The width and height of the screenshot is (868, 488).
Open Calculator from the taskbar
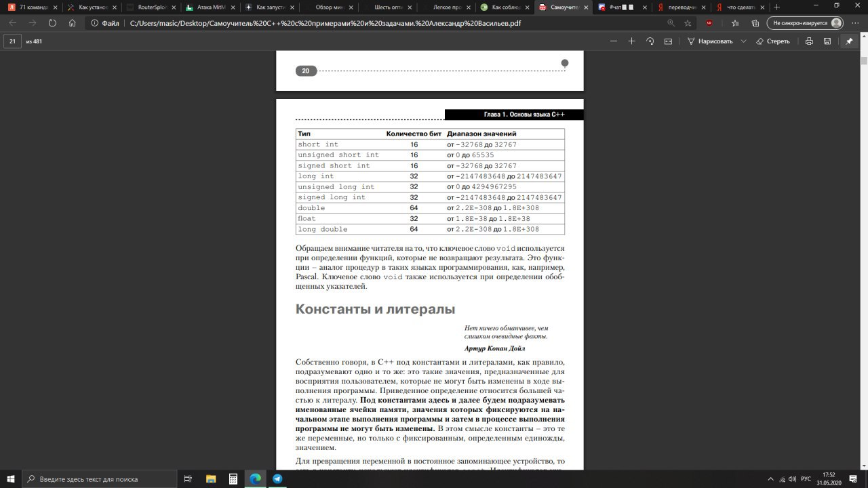coord(233,479)
